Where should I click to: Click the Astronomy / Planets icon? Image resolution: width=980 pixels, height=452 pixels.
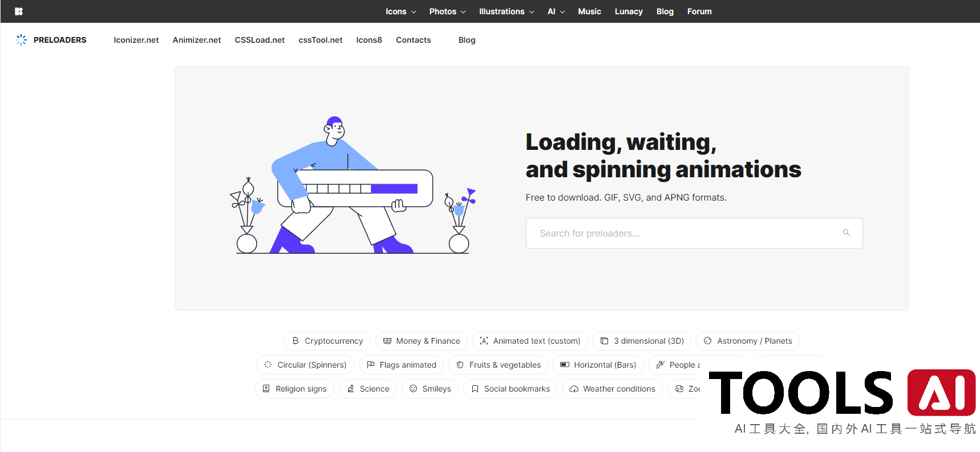click(x=708, y=341)
